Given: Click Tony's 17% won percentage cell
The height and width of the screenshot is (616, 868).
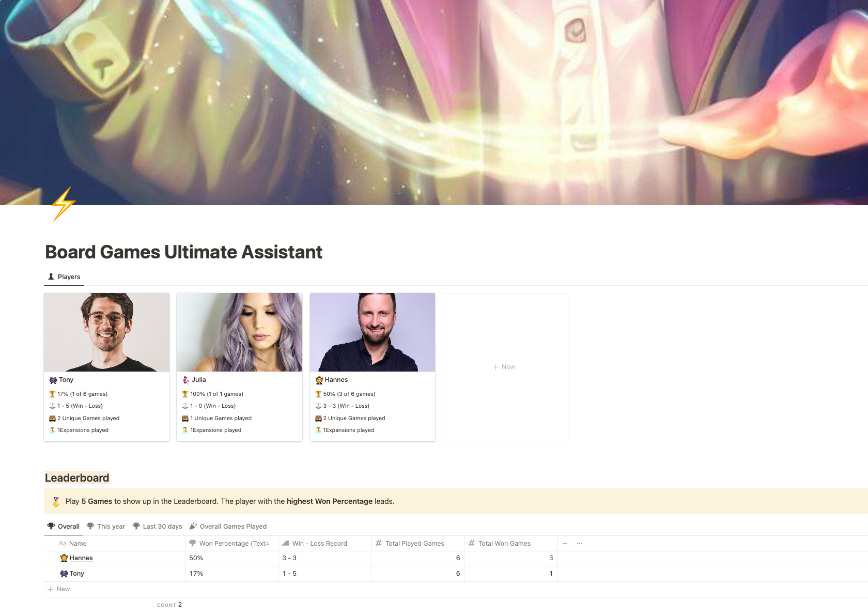Looking at the screenshot, I should click(x=231, y=574).
